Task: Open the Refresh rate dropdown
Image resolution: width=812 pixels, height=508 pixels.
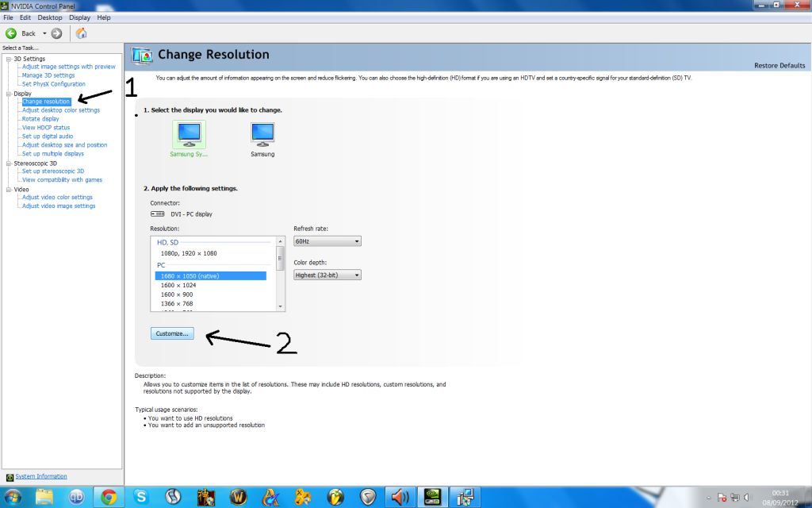Action: (x=327, y=241)
